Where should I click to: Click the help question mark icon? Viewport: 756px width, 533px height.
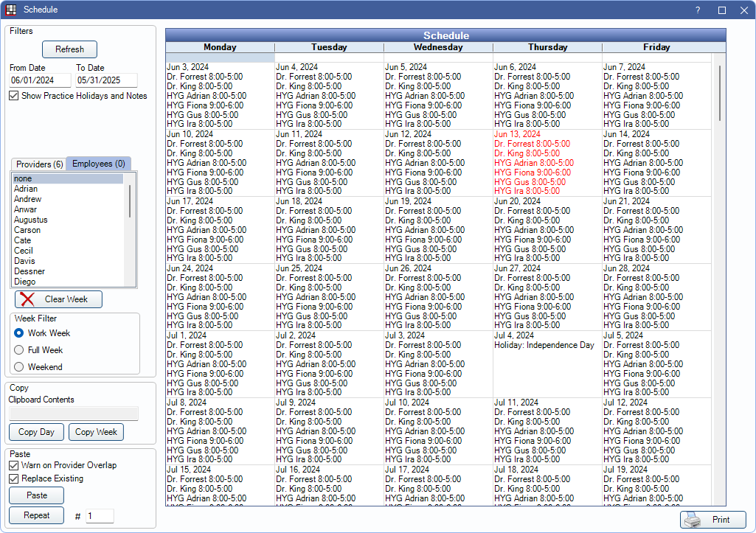point(698,10)
